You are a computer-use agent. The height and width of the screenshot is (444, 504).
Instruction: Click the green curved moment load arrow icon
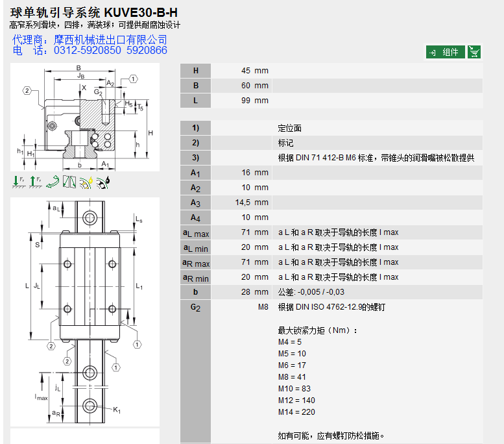click(x=53, y=182)
